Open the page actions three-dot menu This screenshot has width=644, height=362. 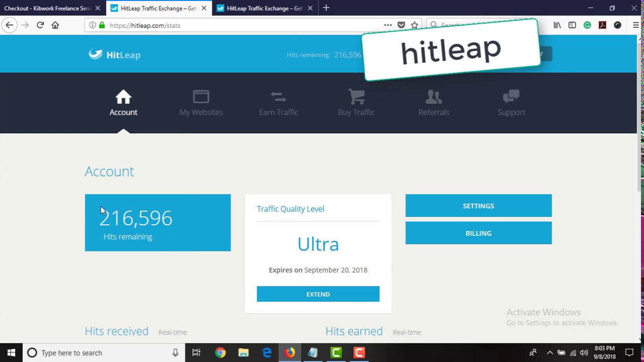pos(388,25)
